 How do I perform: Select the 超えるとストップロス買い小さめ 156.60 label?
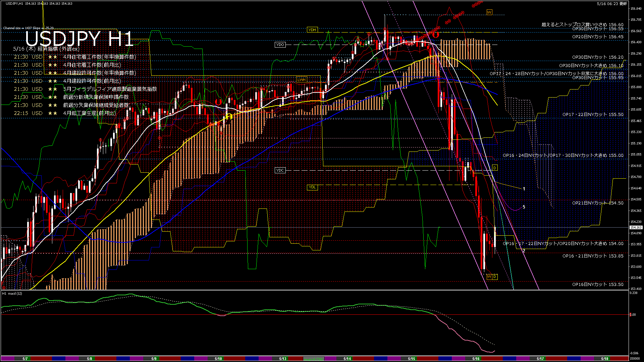coord(583,24)
